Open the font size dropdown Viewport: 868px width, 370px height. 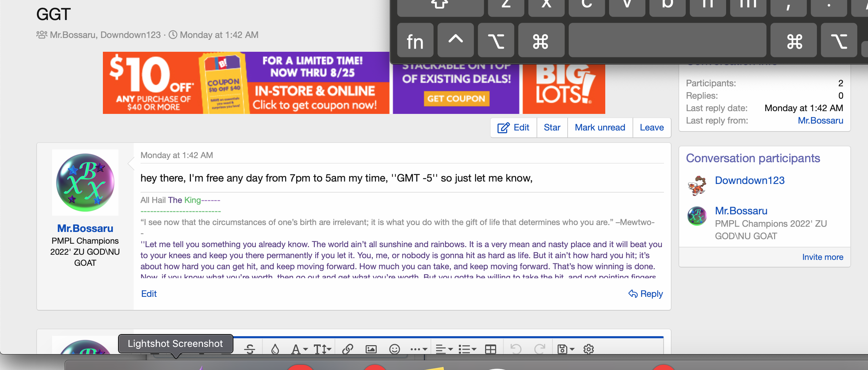[322, 349]
